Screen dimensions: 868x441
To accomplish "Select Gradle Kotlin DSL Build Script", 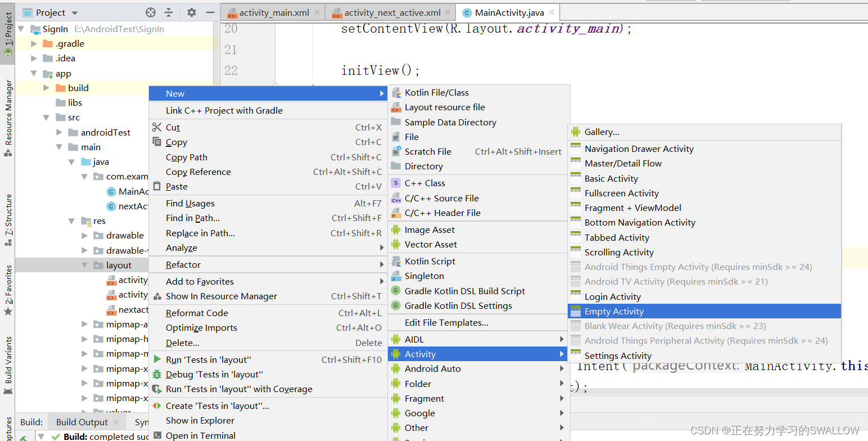I will [479, 291].
